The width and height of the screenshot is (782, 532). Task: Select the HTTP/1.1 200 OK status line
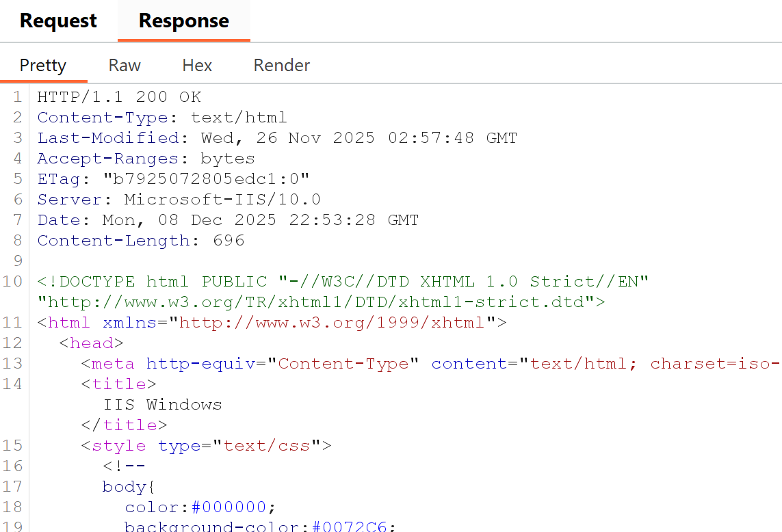click(x=119, y=96)
